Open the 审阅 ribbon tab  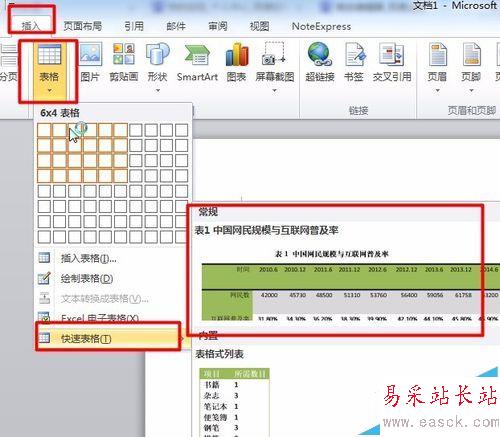click(218, 26)
